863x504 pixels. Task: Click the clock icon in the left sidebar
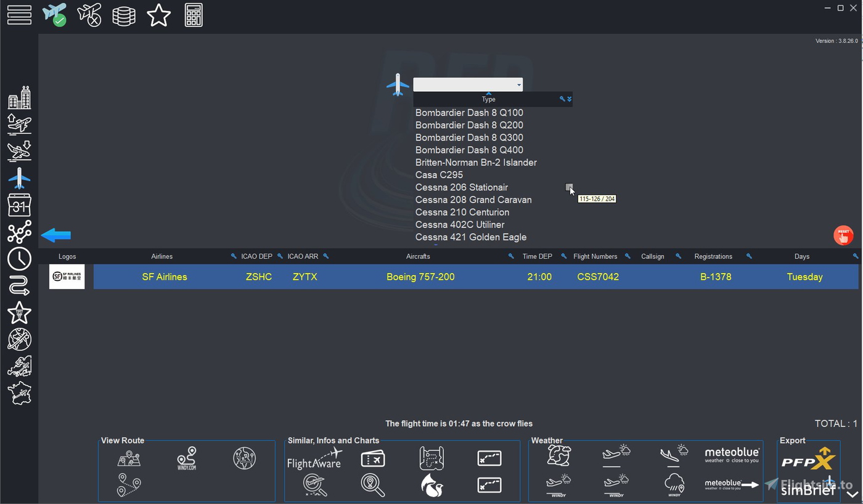(19, 259)
